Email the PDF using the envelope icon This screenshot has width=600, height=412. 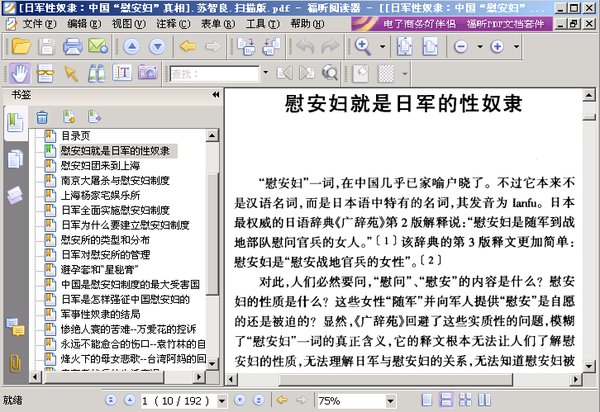(98, 46)
